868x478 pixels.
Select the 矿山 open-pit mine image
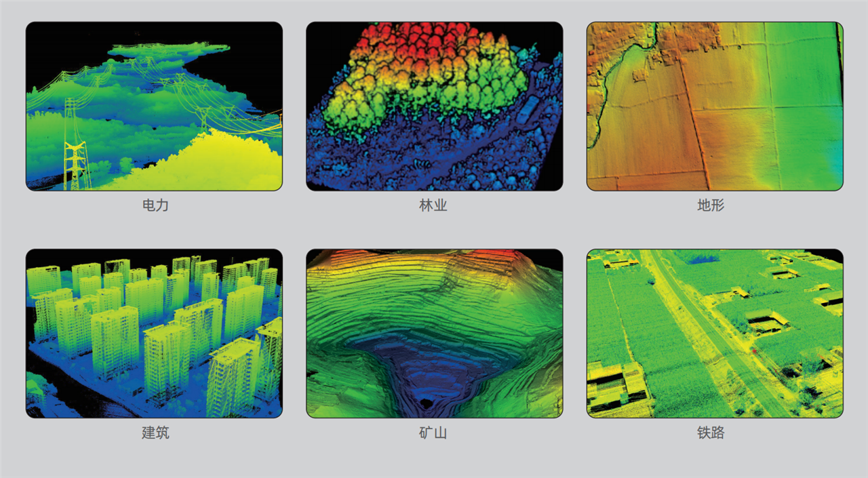click(434, 333)
